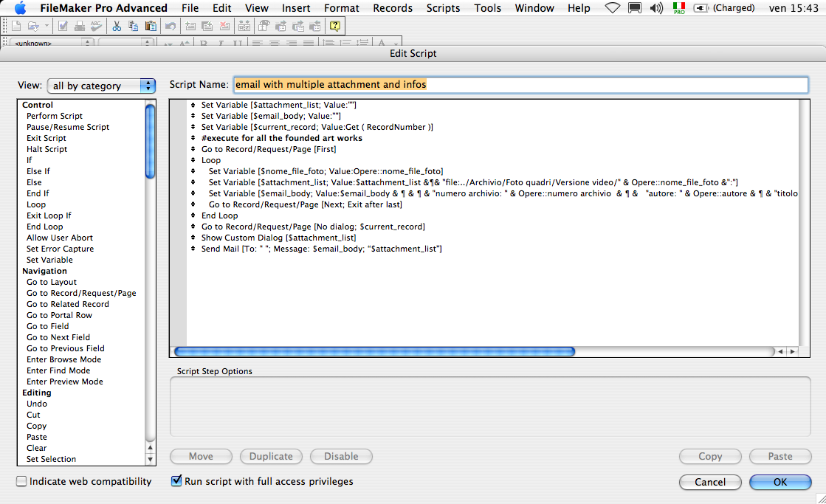Screen dimensions: 826x504
Task: Select the comment line '#execute for all the founded art works'
Action: click(282, 138)
